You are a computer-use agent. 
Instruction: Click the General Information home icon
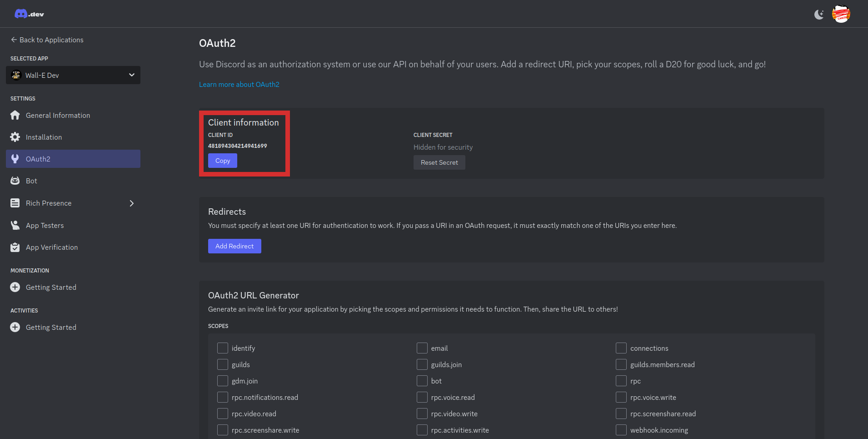(15, 115)
